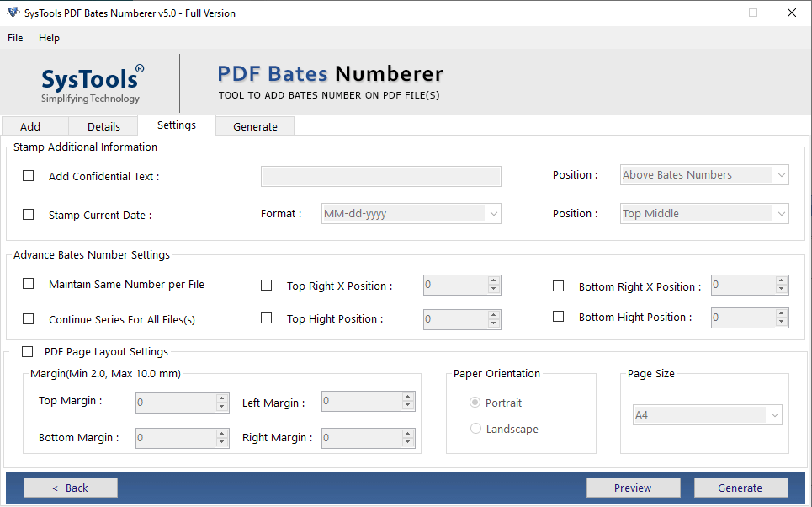Click the Generate button at bottom
The image size is (812, 507).
pyautogui.click(x=740, y=488)
